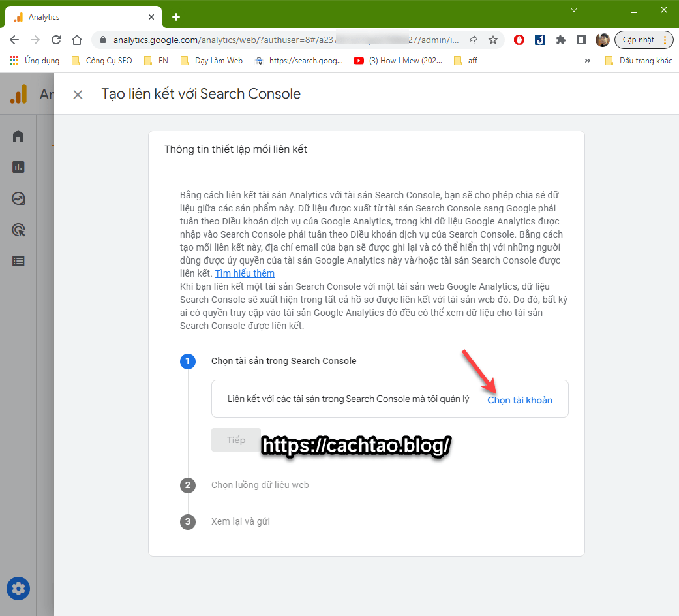This screenshot has height=616, width=679.
Task: Go back with browser back arrow
Action: point(14,40)
